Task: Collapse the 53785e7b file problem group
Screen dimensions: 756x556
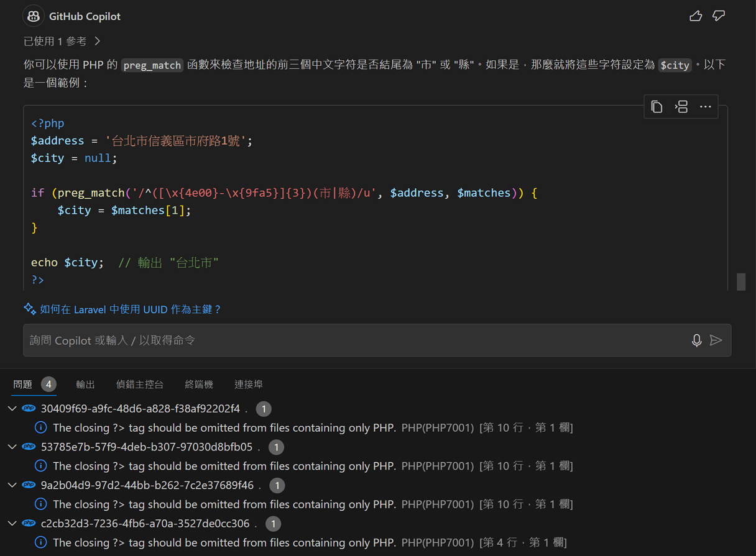Action: pyautogui.click(x=12, y=447)
